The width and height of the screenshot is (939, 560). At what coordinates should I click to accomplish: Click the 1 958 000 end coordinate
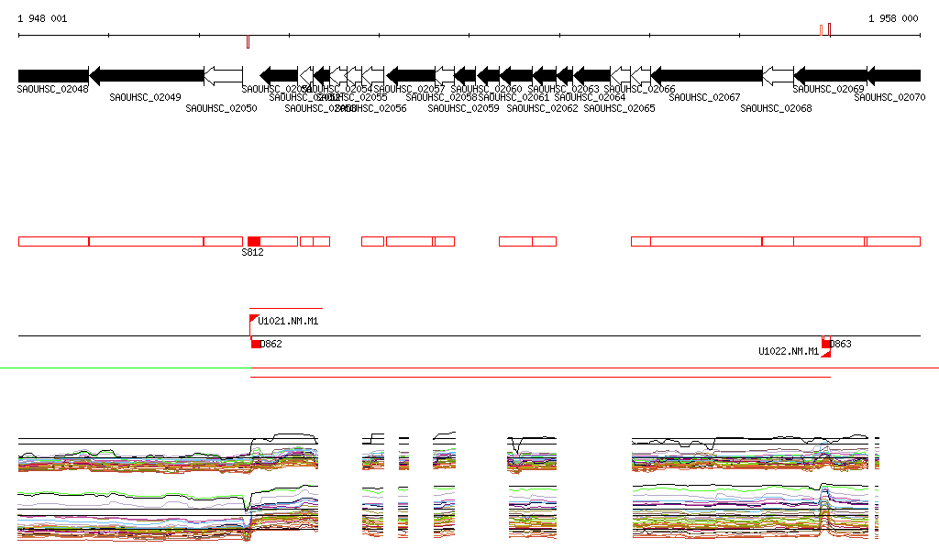pos(892,18)
